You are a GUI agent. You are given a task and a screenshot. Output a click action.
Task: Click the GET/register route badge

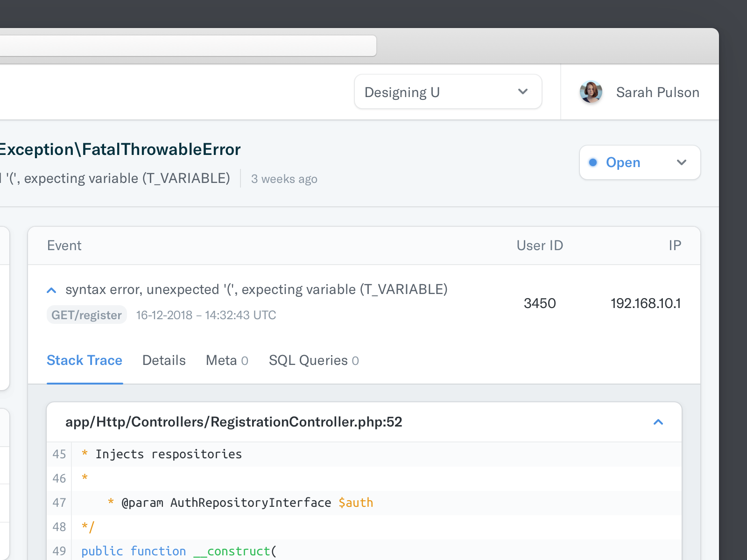[86, 315]
